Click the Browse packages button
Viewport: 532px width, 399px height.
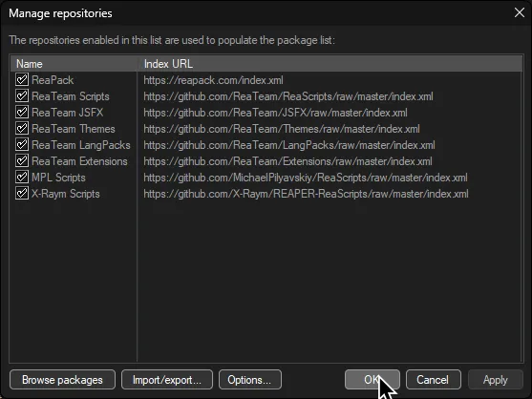(62, 380)
